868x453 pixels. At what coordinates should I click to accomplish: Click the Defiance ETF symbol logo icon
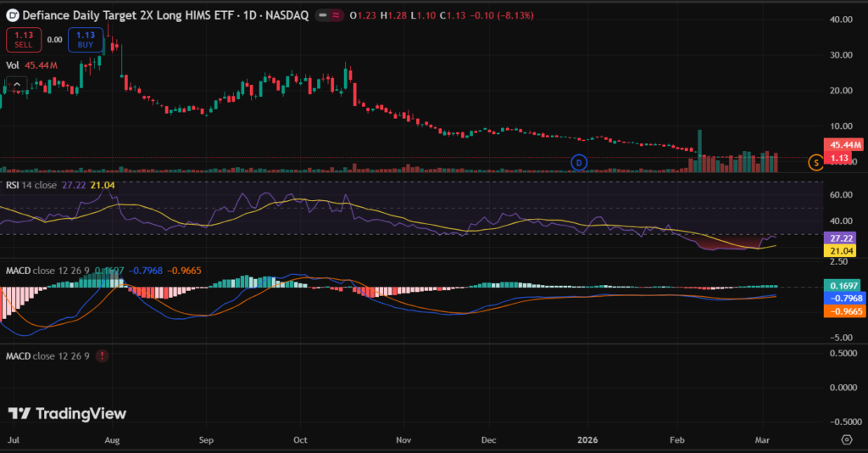point(13,16)
